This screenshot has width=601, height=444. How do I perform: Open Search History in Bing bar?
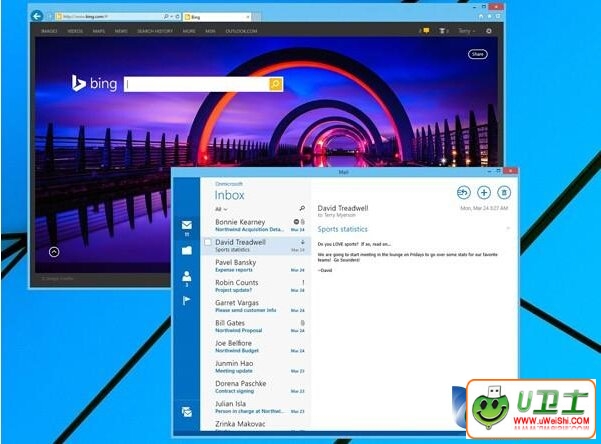pyautogui.click(x=155, y=31)
